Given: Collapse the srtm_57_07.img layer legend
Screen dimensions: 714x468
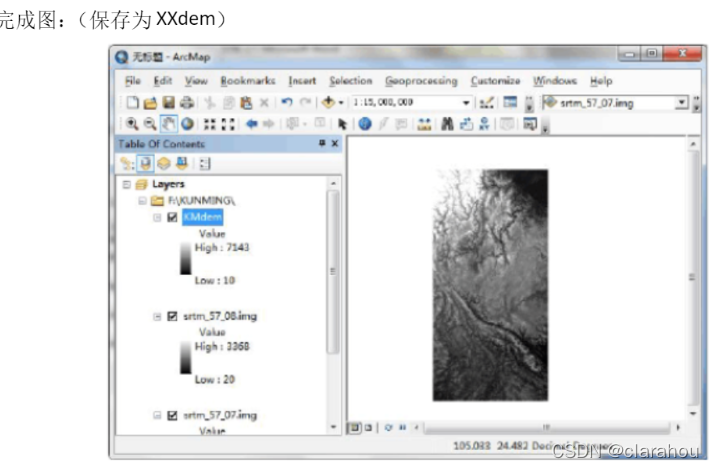Looking at the screenshot, I should coord(157,415).
